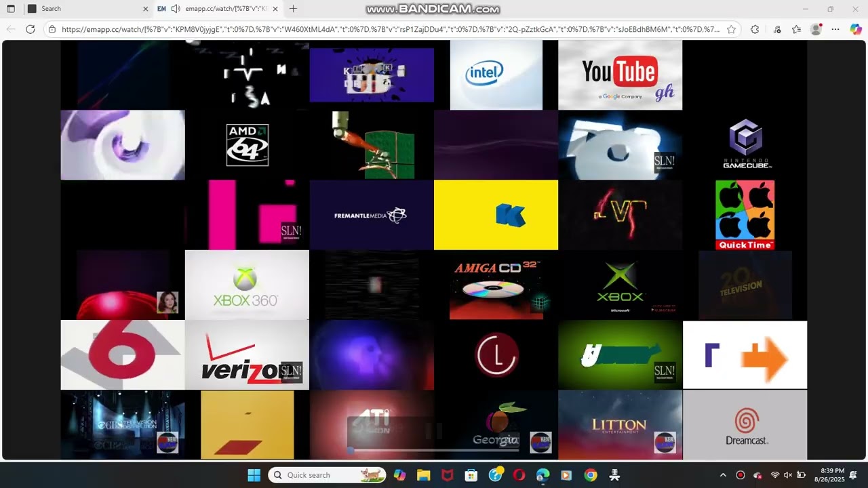Open Google Chrome from the taskbar
The image size is (868, 488).
pos(591,475)
